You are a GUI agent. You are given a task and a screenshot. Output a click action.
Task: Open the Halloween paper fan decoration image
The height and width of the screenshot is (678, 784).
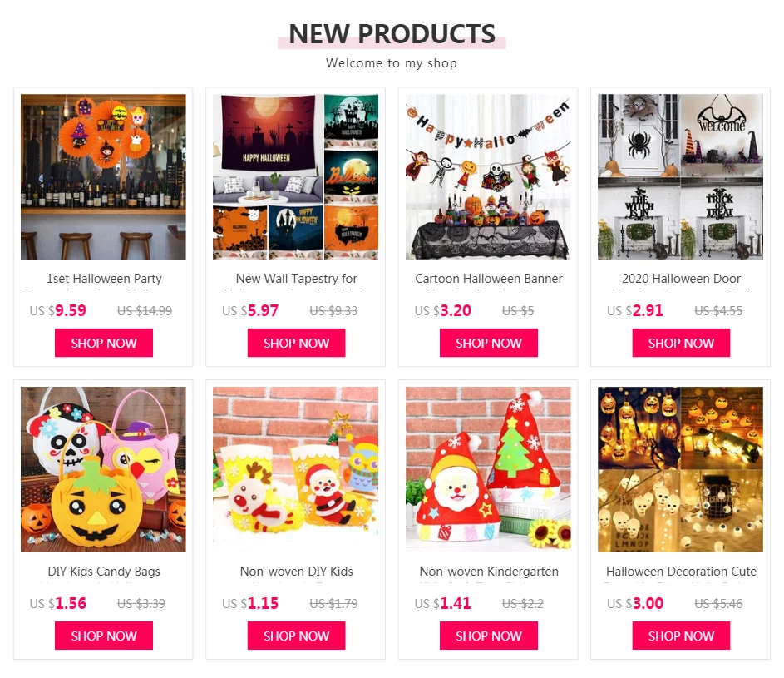coord(103,176)
